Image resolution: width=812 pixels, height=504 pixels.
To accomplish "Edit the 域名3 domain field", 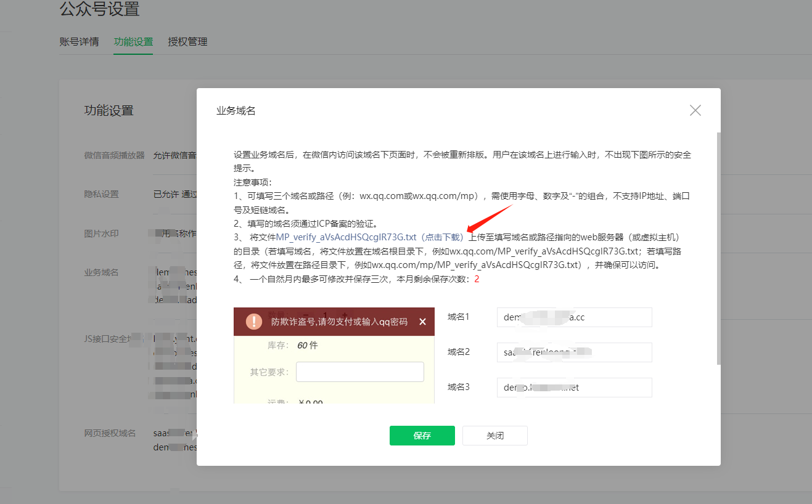I will click(574, 388).
